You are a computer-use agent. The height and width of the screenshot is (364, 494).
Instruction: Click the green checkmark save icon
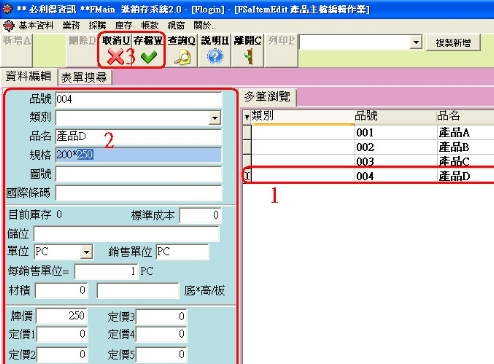click(x=149, y=57)
